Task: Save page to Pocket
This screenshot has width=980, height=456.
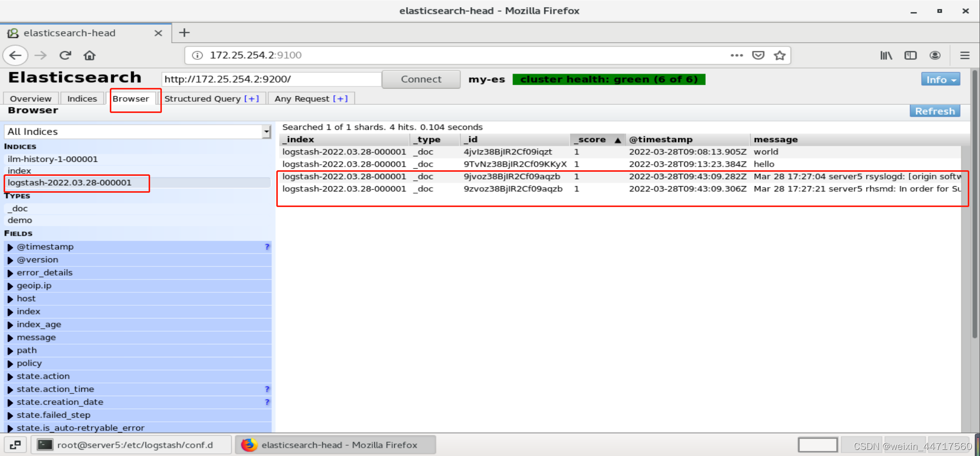Action: tap(758, 55)
